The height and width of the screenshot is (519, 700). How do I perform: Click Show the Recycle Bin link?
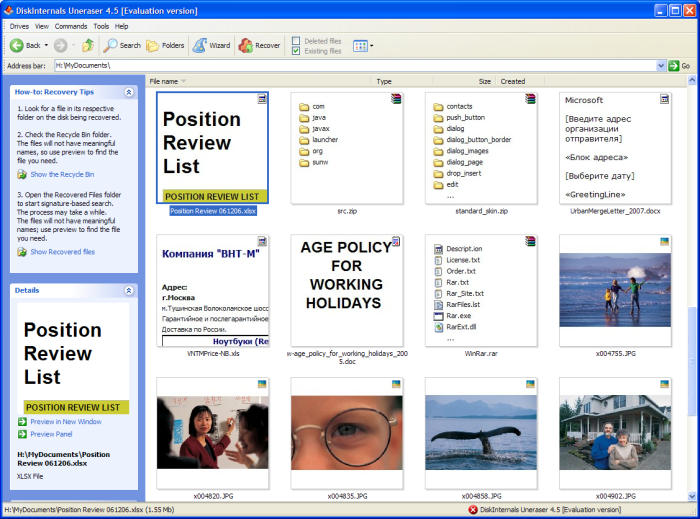tap(62, 174)
